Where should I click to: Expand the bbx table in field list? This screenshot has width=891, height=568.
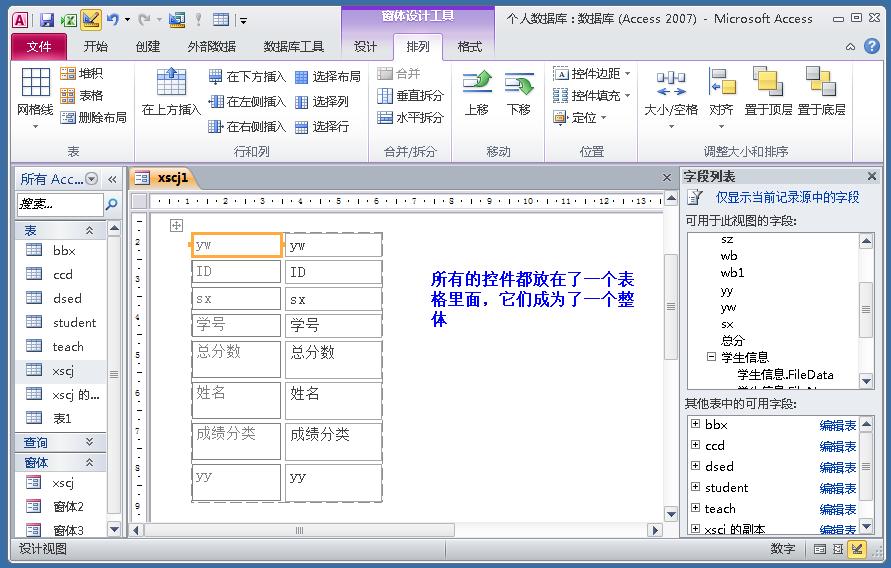(x=695, y=425)
